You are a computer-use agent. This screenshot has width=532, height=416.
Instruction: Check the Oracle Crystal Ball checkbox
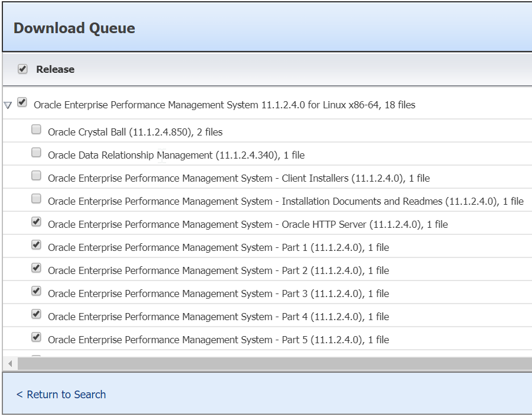tap(36, 130)
